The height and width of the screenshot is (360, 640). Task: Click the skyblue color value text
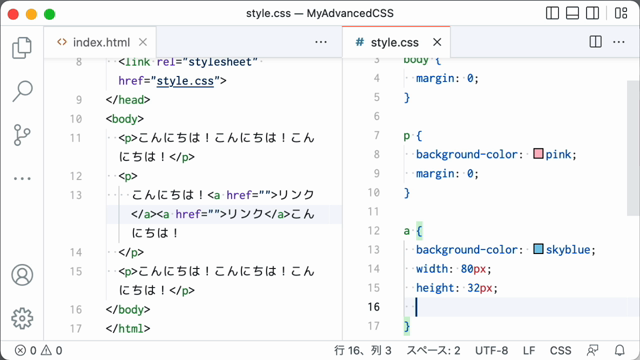[x=568, y=249]
